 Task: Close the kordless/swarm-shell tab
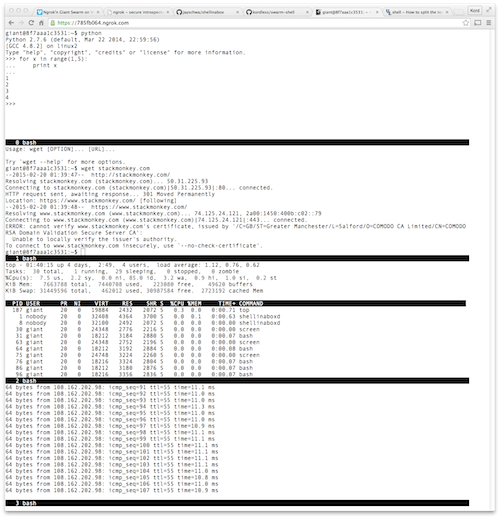307,12
